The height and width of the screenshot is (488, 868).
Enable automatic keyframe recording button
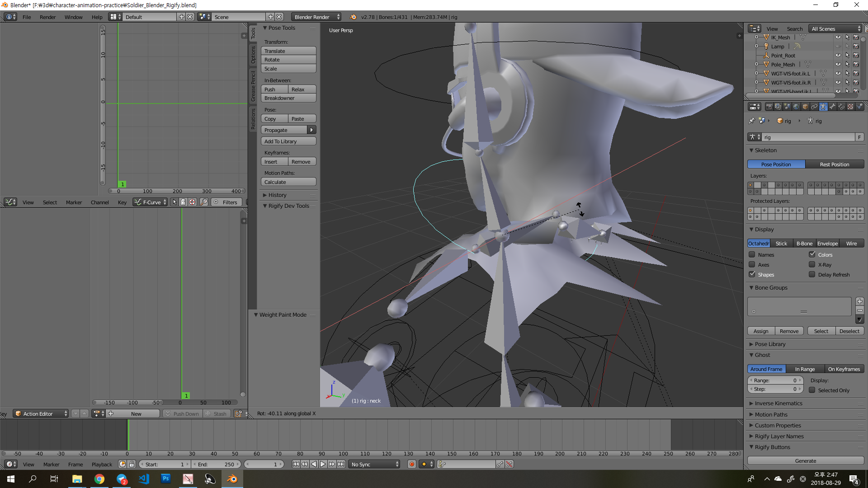[412, 464]
